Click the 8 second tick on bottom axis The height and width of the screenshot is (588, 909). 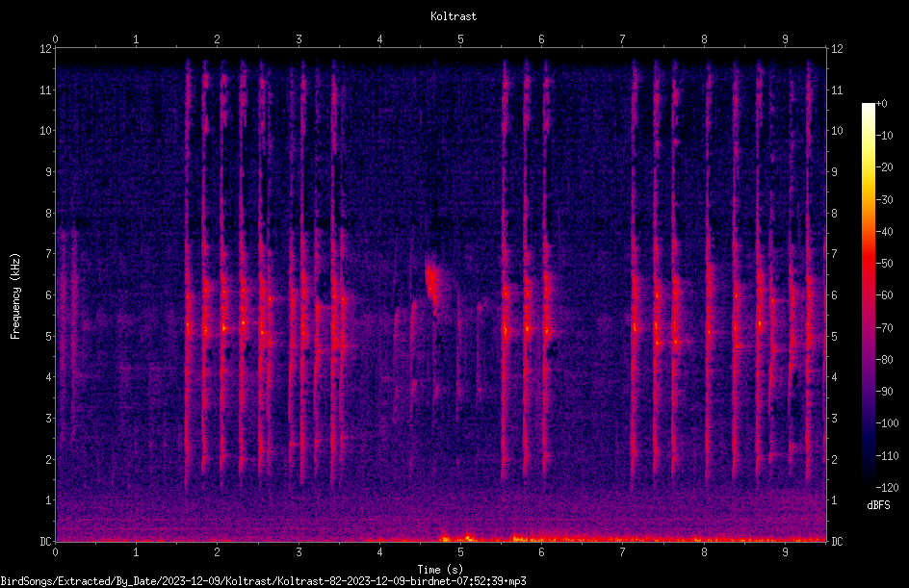pyautogui.click(x=704, y=552)
